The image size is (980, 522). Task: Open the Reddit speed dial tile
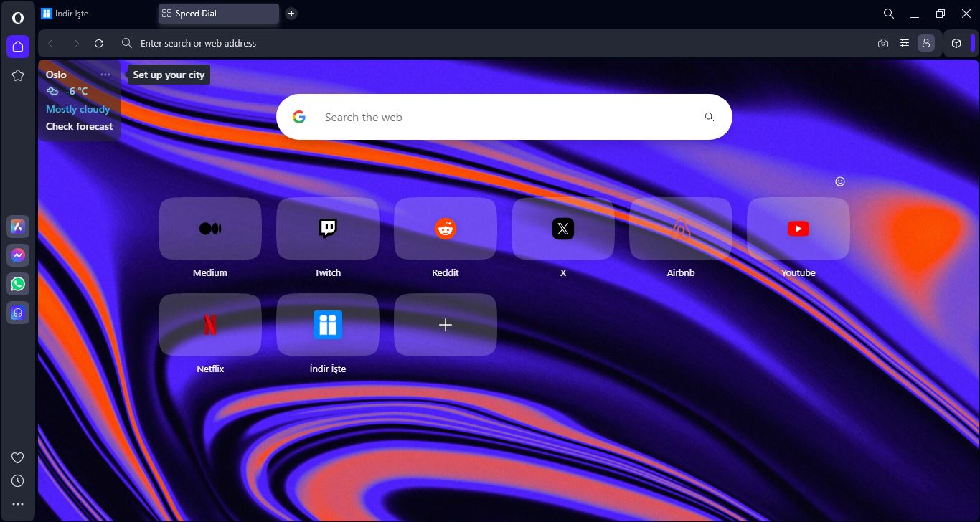(x=446, y=229)
